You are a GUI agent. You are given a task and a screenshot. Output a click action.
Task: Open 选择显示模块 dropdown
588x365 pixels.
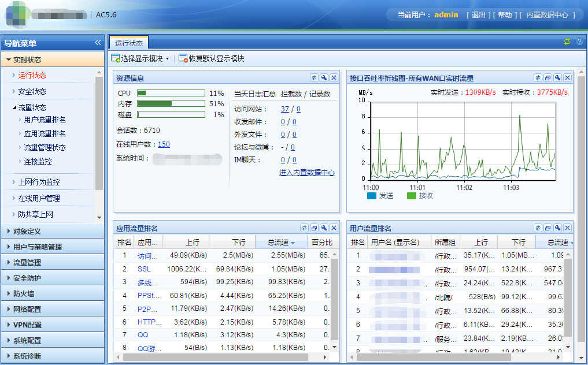click(140, 58)
